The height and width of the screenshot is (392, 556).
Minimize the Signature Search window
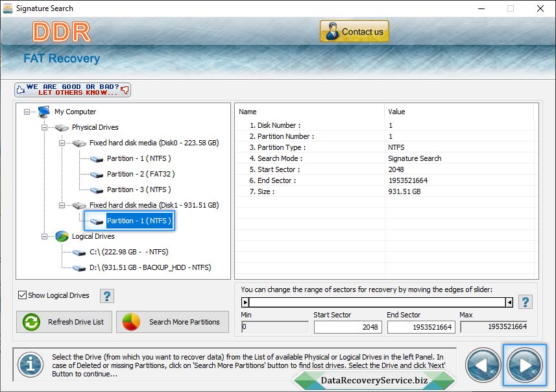coord(481,8)
